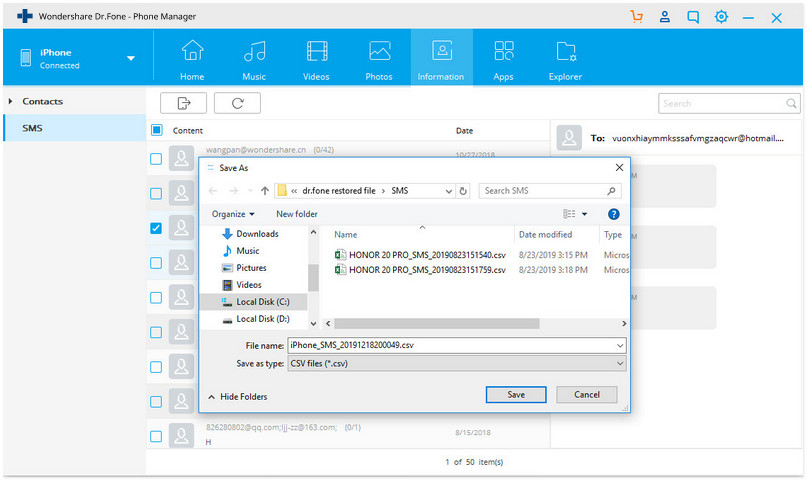Select Music in the folder tree
Image resolution: width=807 pixels, height=481 pixels.
[248, 251]
